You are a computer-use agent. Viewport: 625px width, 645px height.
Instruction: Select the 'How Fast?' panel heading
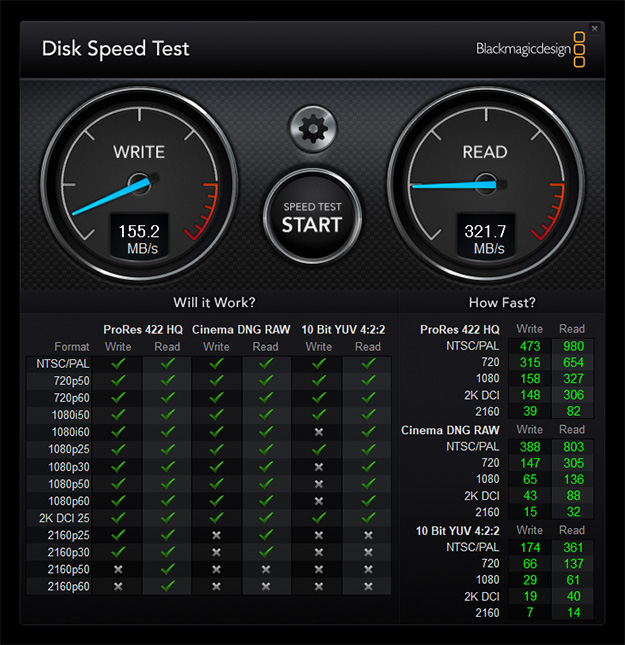[501, 302]
